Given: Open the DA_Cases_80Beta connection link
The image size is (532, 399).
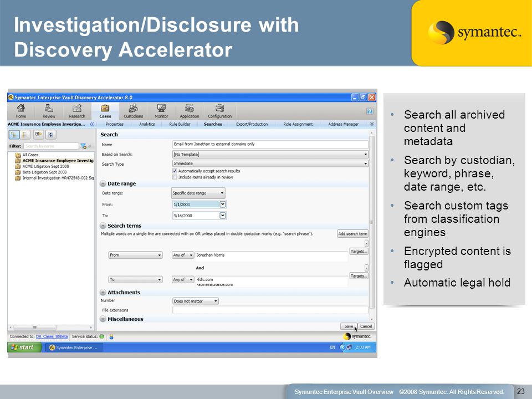Looking at the screenshot, I should tap(52, 336).
